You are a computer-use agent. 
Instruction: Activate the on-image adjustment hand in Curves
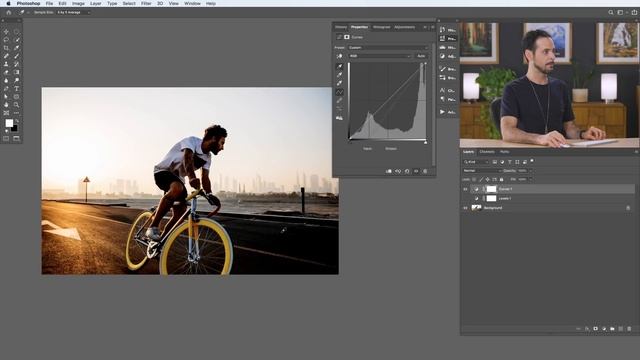pyautogui.click(x=339, y=56)
